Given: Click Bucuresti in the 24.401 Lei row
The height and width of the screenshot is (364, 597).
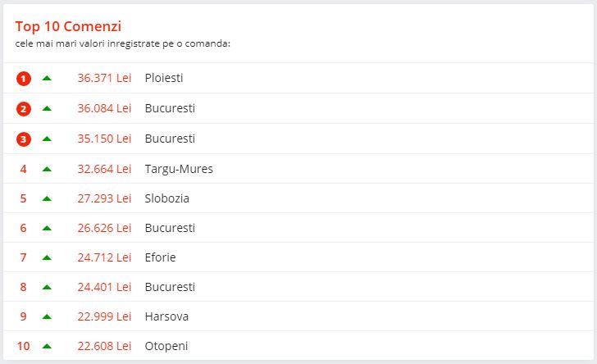Looking at the screenshot, I should [x=170, y=287].
